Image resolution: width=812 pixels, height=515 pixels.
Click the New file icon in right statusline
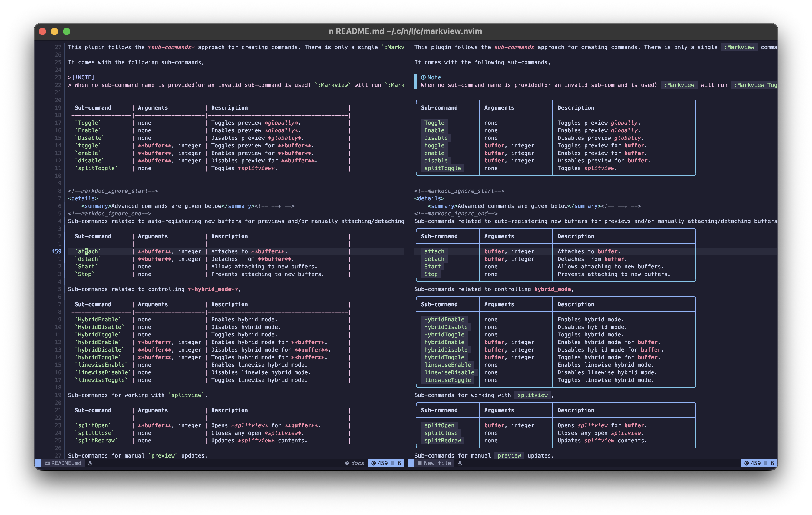pyautogui.click(x=420, y=463)
